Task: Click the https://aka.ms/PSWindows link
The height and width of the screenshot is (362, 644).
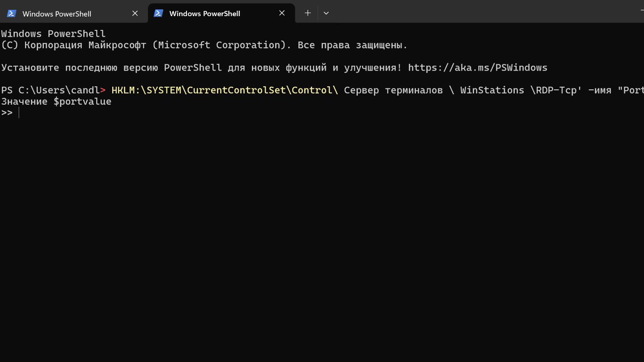Action: coord(478,68)
